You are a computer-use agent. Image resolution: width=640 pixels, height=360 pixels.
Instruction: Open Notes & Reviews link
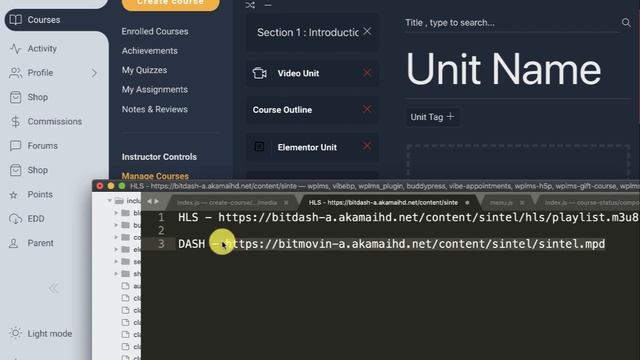[155, 109]
